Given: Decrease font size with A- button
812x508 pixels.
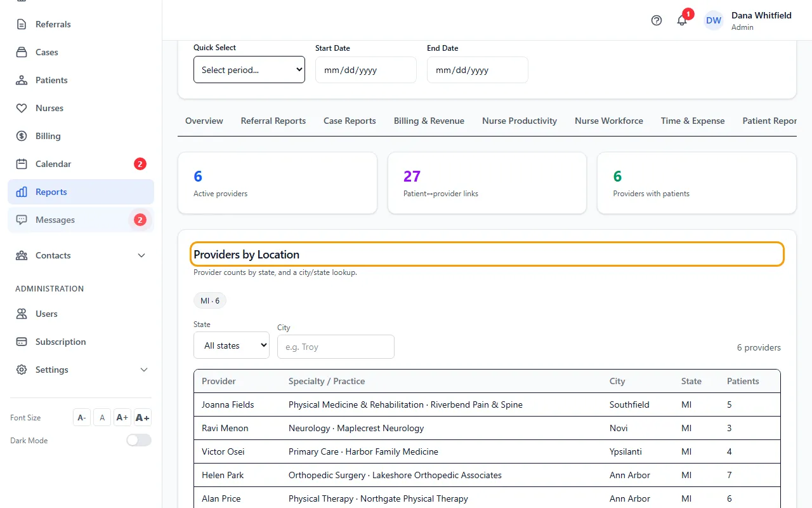Looking at the screenshot, I should 82,417.
